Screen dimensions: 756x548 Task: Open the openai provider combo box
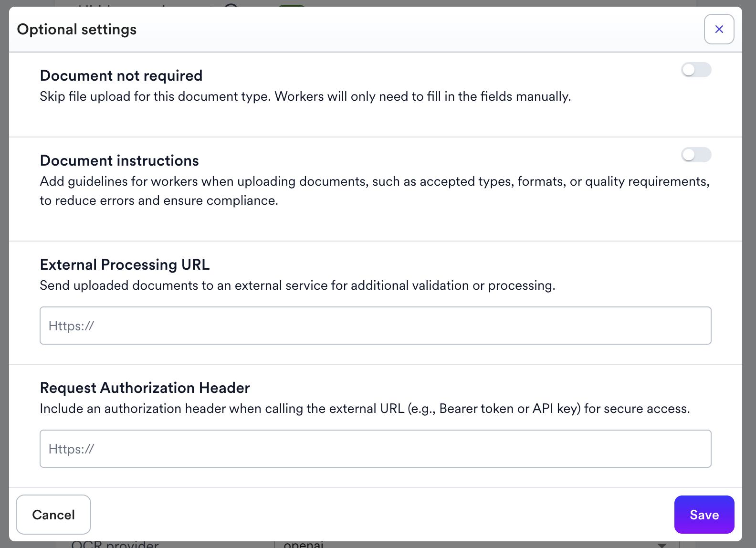click(477, 545)
